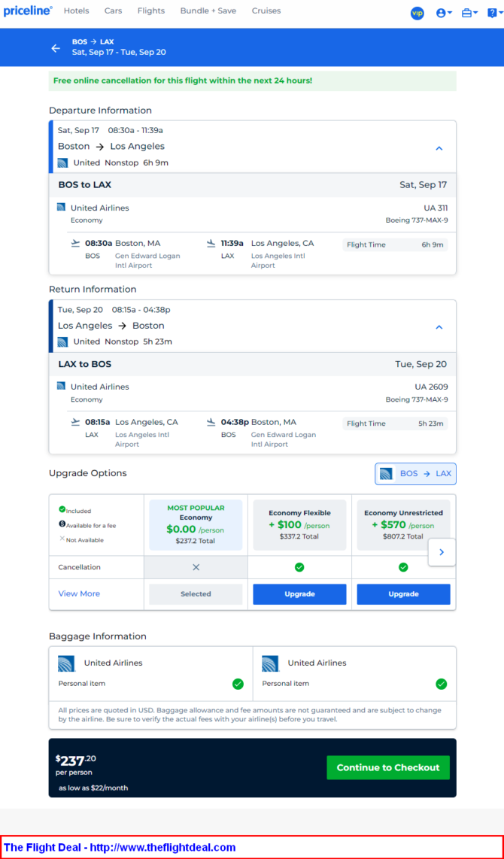
Task: Click the Flight Time 6h 9m badge
Action: coord(395,245)
